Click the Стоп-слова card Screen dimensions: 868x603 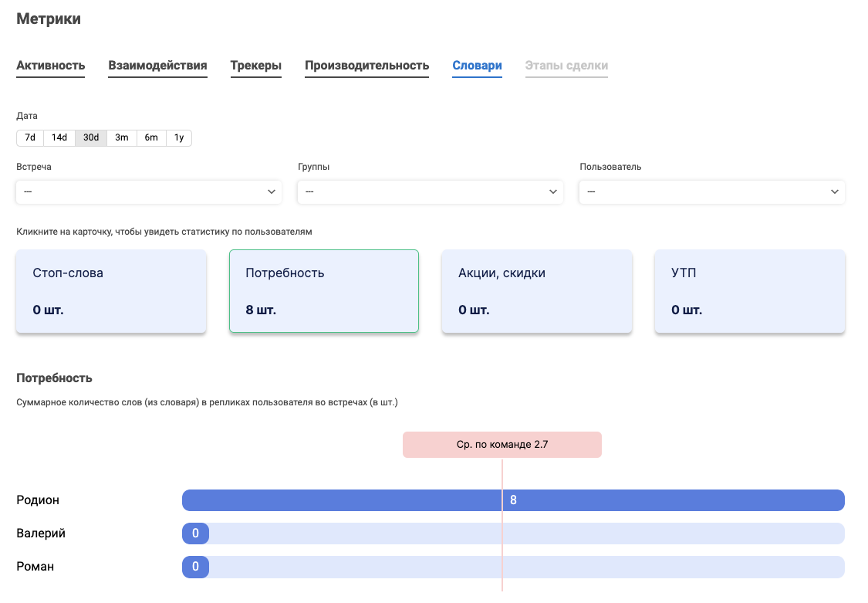click(111, 291)
